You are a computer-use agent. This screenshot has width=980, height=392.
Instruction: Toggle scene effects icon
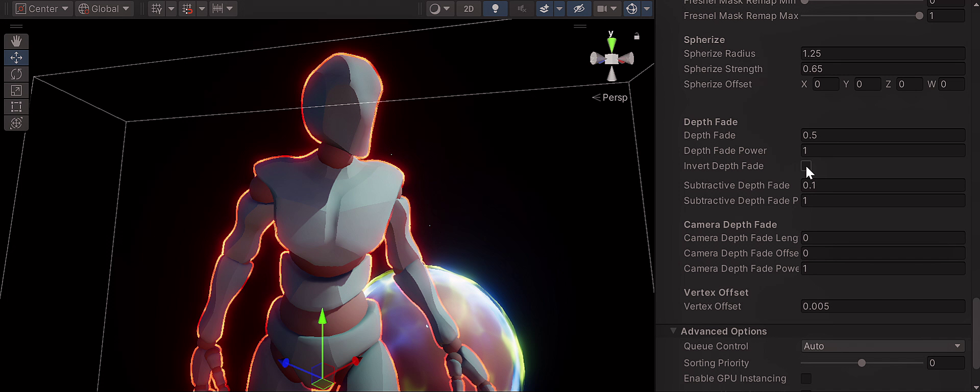[544, 9]
